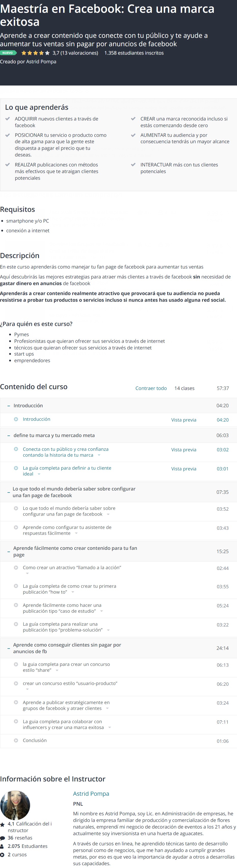The height and width of the screenshot is (868, 237).
Task: Click Contraer todo link
Action: (151, 388)
